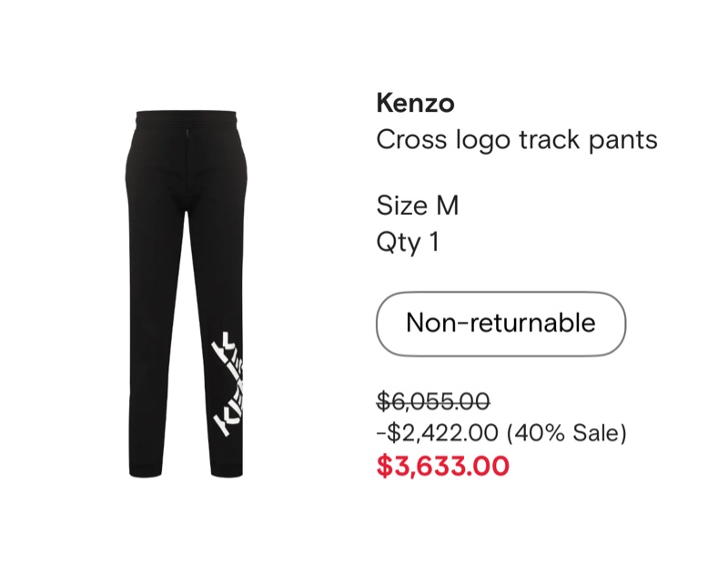Click the (40% Sale) label
The height and width of the screenshot is (574, 728).
click(569, 433)
